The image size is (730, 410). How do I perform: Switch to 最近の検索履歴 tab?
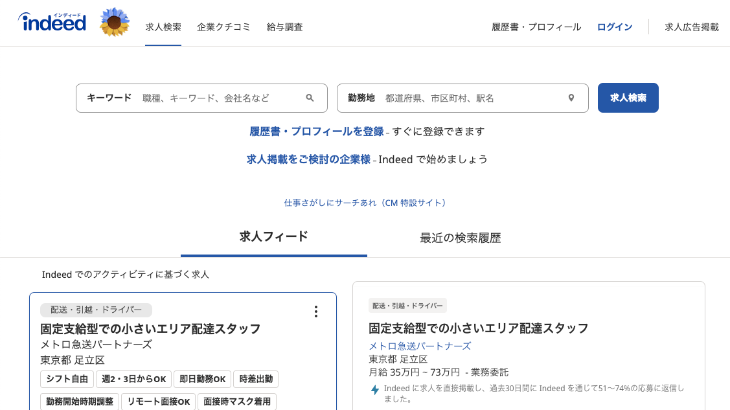point(460,238)
